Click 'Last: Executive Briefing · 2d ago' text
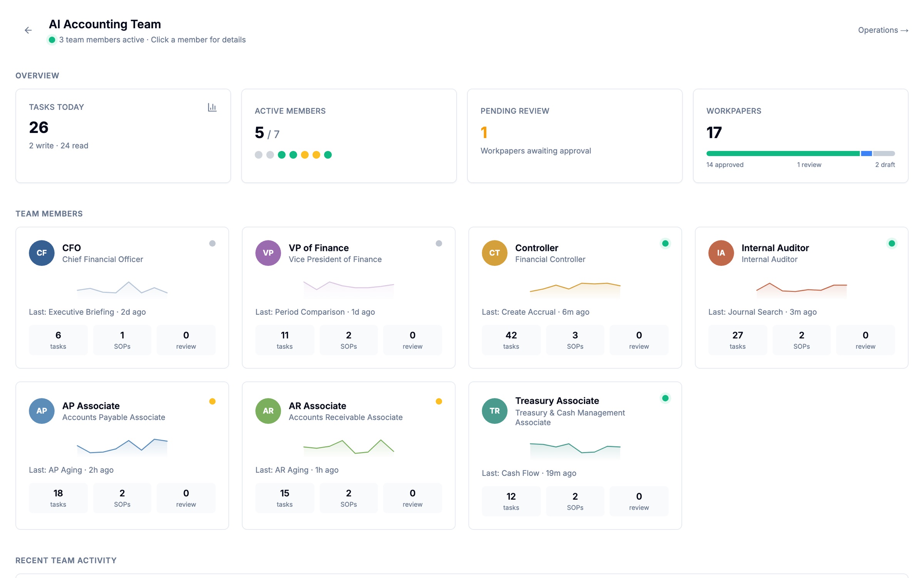The width and height of the screenshot is (924, 578). tap(87, 312)
